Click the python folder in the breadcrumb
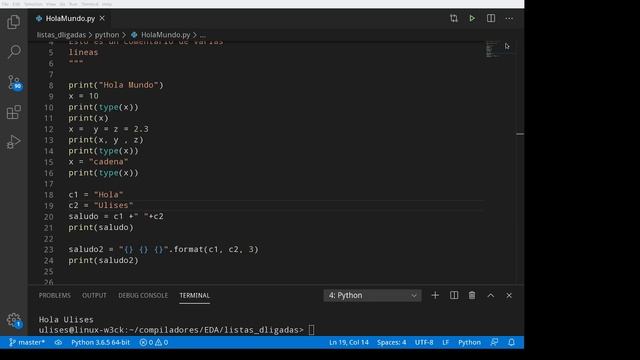Viewport: 640px width, 360px height. tap(107, 35)
